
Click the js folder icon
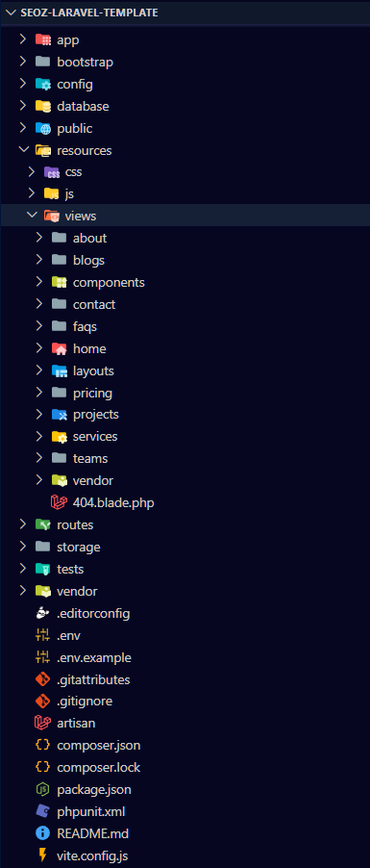[x=52, y=194]
